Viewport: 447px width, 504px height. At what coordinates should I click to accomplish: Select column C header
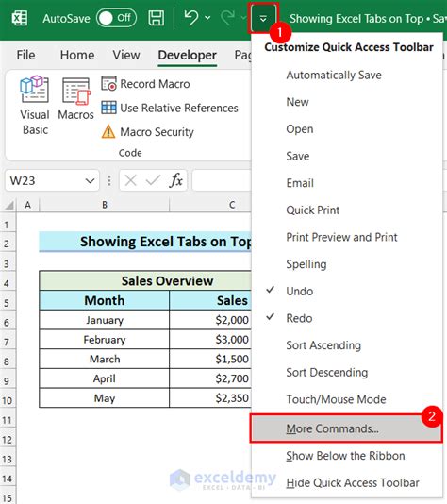pos(210,205)
